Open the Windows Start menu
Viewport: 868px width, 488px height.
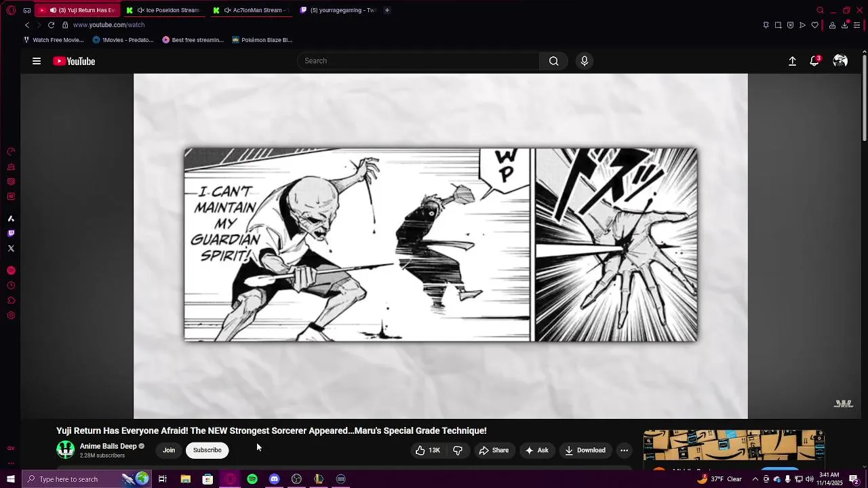click(11, 479)
